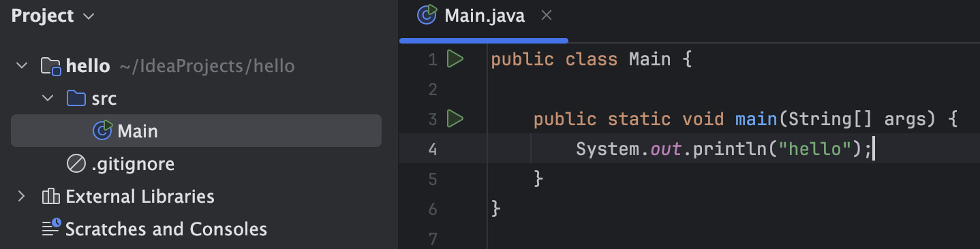980x249 pixels.
Task: Click the System identifier on line 4
Action: (608, 149)
